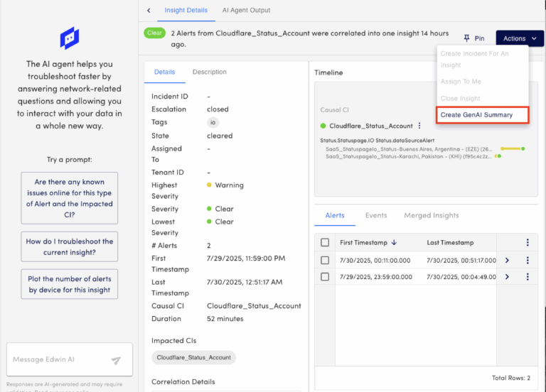Image resolution: width=546 pixels, height=392 pixels.
Task: Open alerts table header column options menu
Action: [x=528, y=242]
